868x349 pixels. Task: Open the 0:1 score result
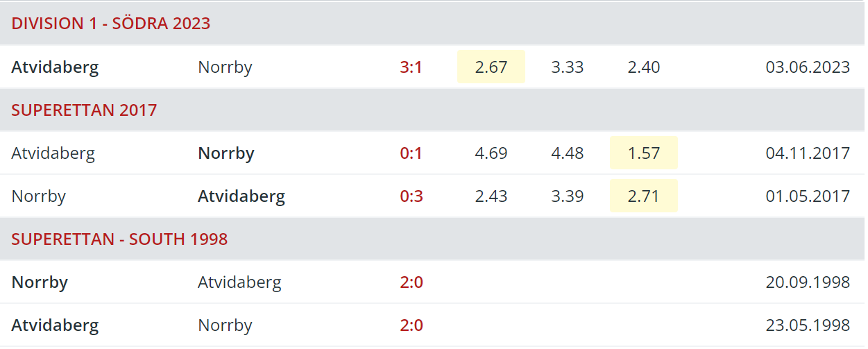click(x=411, y=153)
